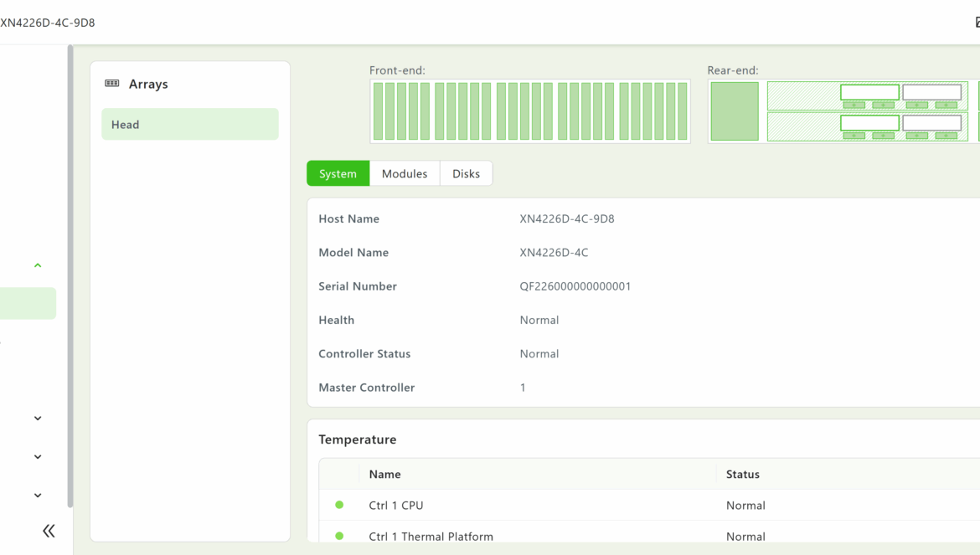Select the last disk slot in Front-end
980x555 pixels.
(x=682, y=111)
